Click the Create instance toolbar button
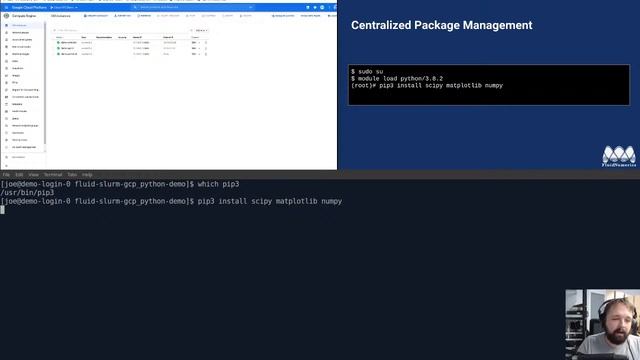 (x=96, y=16)
